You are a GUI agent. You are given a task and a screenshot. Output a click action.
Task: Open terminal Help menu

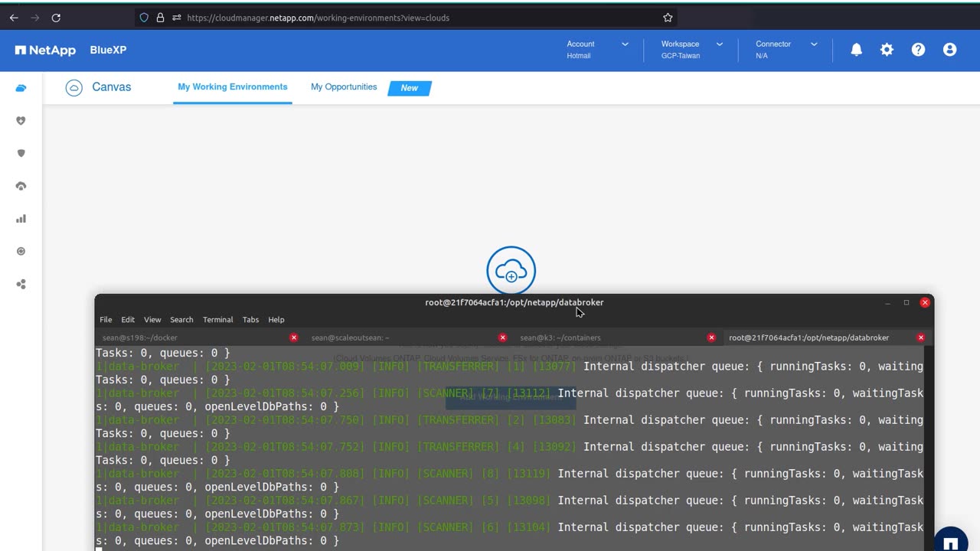tap(276, 320)
